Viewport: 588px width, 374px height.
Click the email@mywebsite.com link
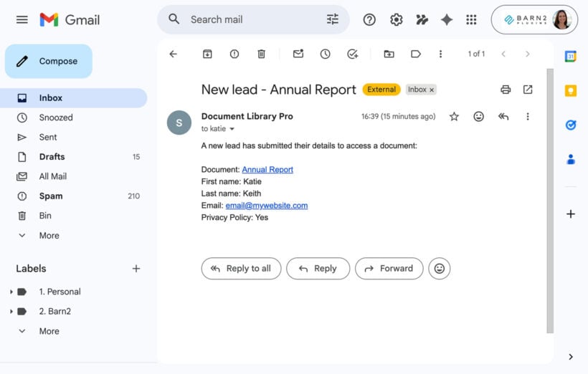pyautogui.click(x=267, y=206)
